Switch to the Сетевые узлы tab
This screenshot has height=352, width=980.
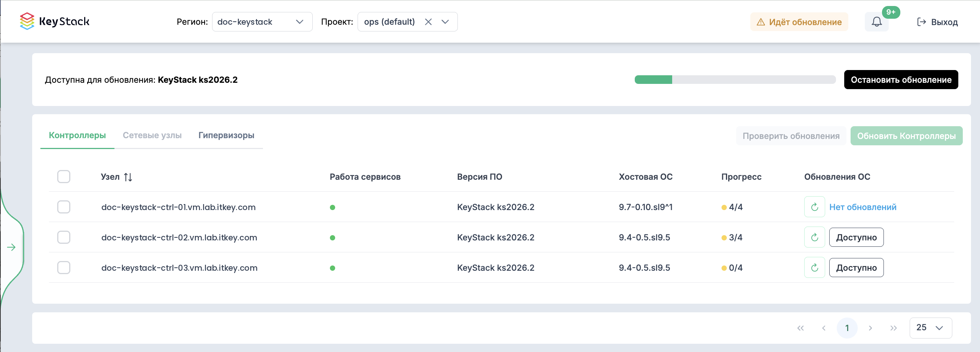152,135
